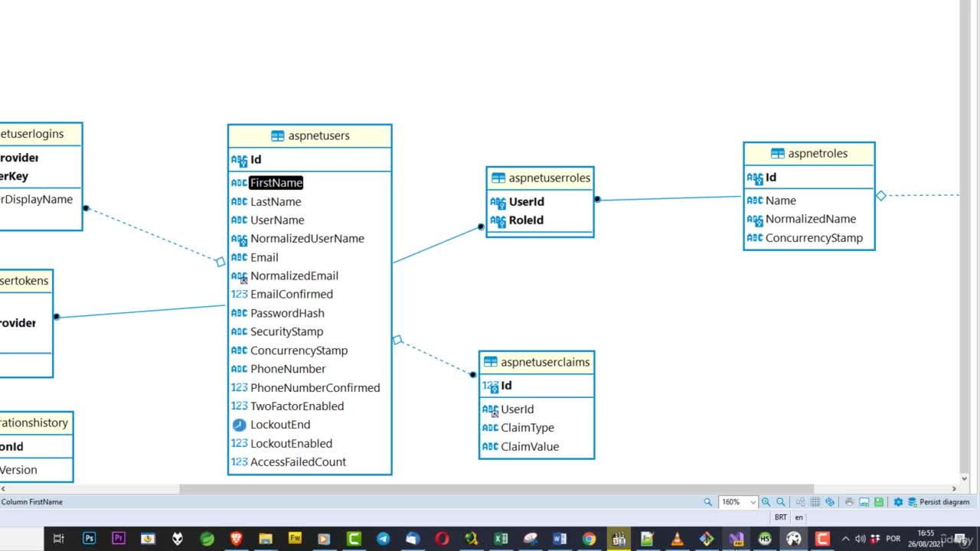This screenshot has width=980, height=551.
Task: Show hidden system tray icons
Action: click(845, 539)
